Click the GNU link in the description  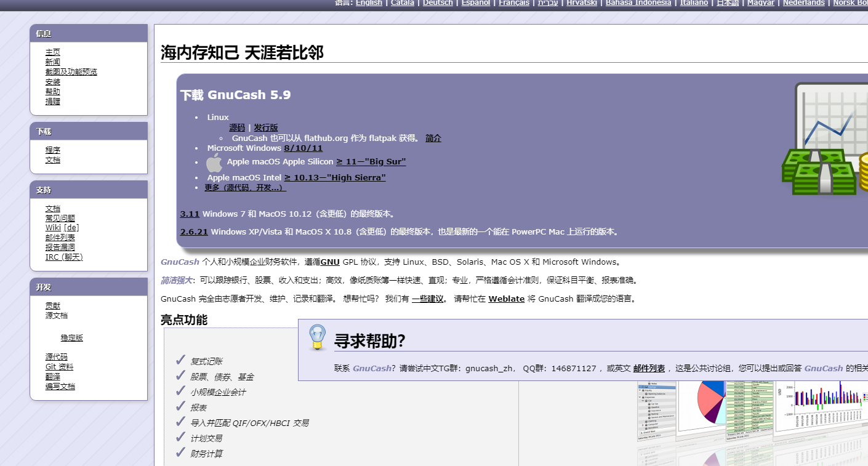330,262
